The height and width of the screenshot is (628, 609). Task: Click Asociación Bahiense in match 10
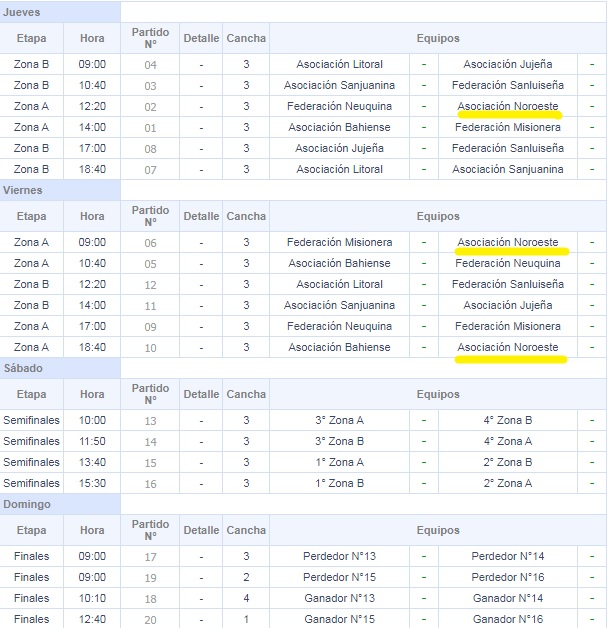tap(339, 347)
